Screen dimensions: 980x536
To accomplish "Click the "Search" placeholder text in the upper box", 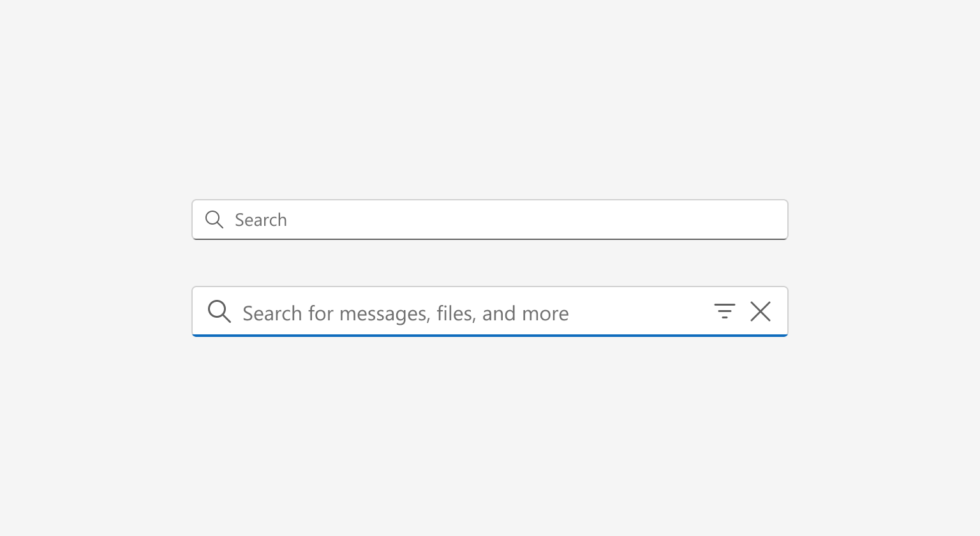I will [x=261, y=220].
